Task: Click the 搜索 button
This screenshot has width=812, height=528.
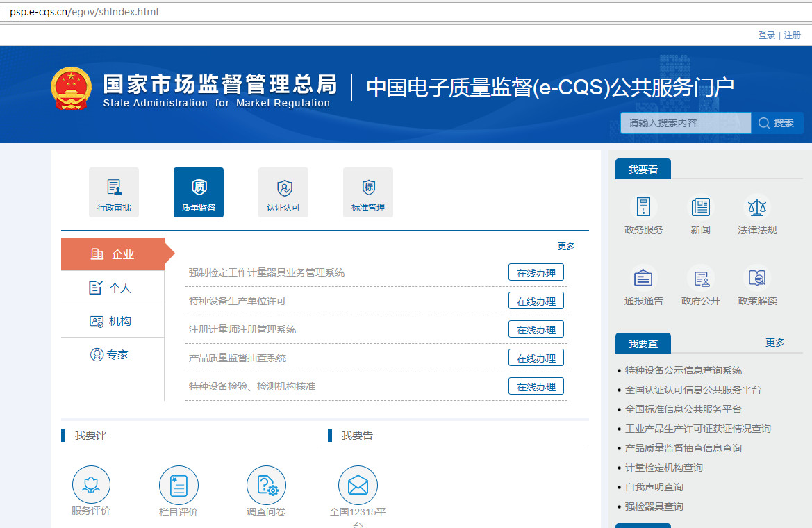Action: click(x=777, y=123)
